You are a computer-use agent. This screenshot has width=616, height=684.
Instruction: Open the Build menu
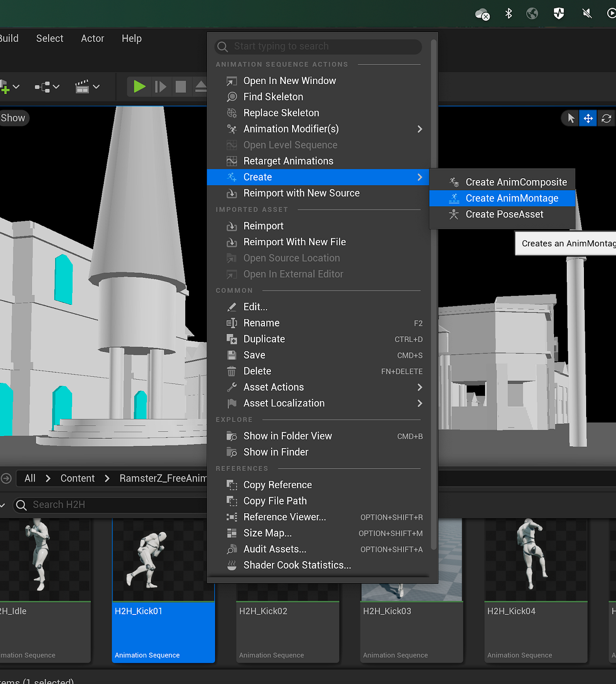[x=9, y=38]
